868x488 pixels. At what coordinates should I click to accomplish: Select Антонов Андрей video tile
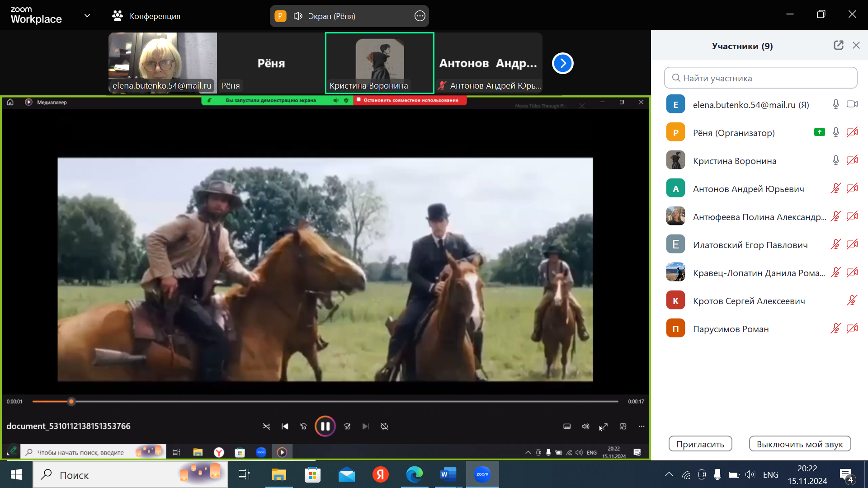[488, 63]
